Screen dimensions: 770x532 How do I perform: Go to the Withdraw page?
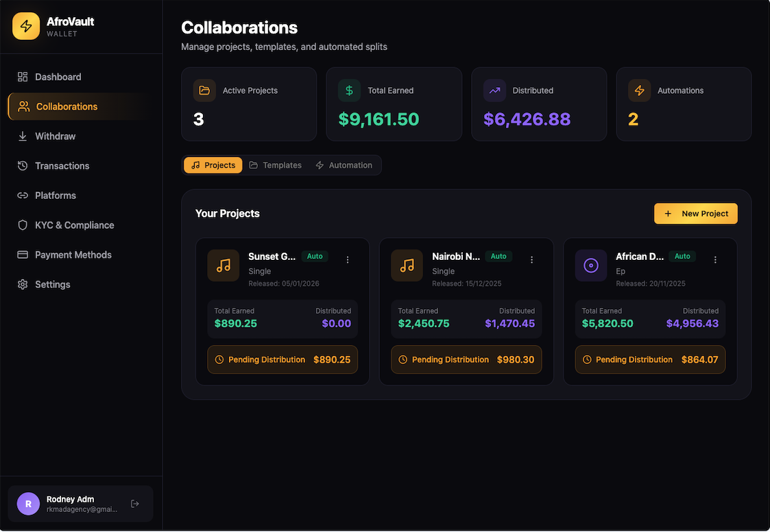pyautogui.click(x=55, y=136)
